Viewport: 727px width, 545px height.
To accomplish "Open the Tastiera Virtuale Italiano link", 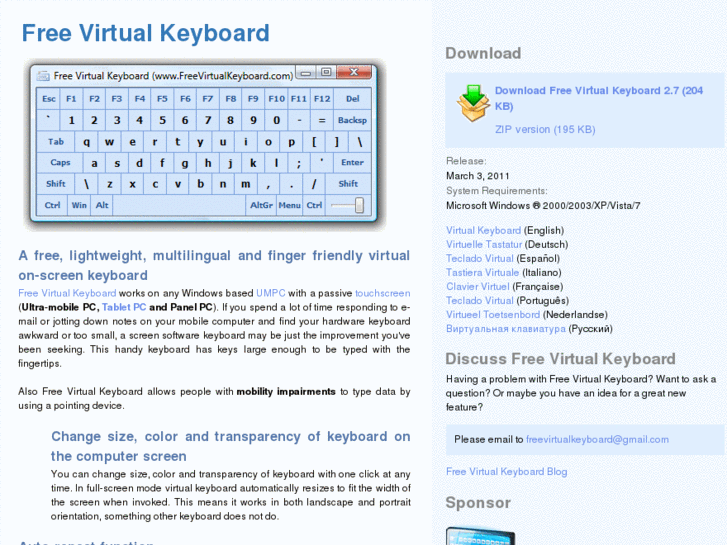I will tap(483, 272).
